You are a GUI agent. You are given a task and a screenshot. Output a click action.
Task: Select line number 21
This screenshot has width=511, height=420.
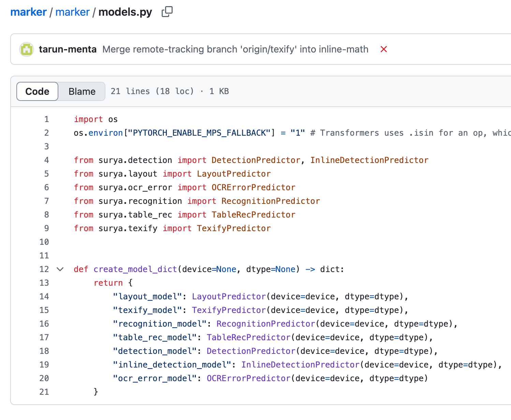(x=44, y=392)
